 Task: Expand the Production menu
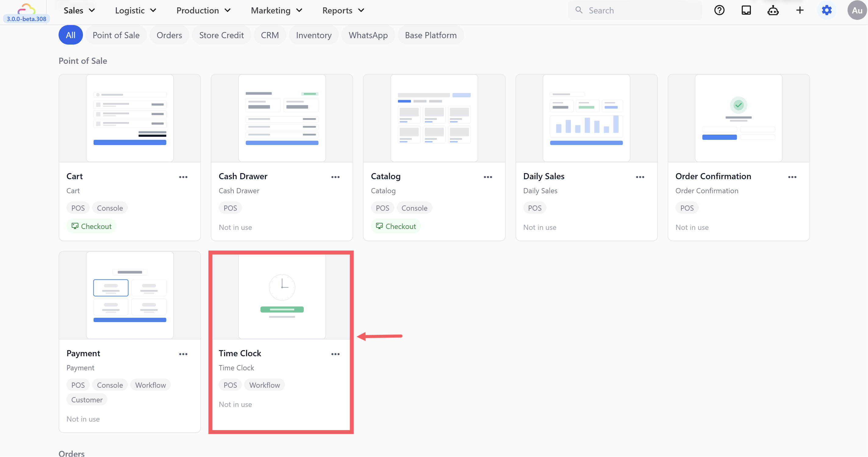[203, 10]
